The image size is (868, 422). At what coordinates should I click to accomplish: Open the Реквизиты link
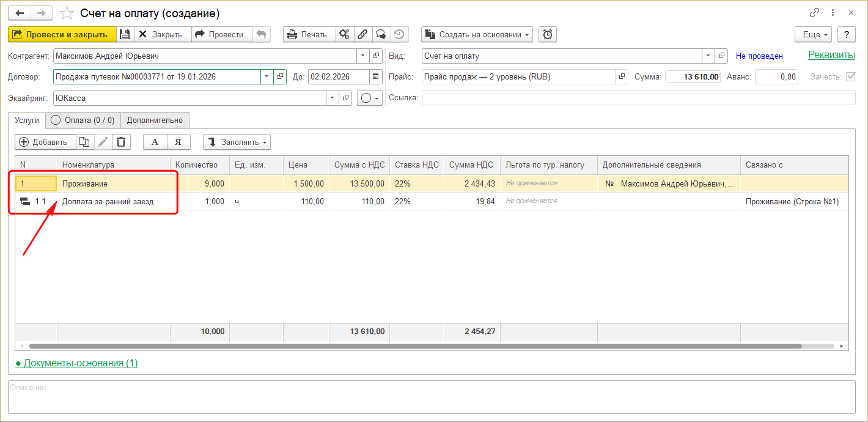(831, 55)
